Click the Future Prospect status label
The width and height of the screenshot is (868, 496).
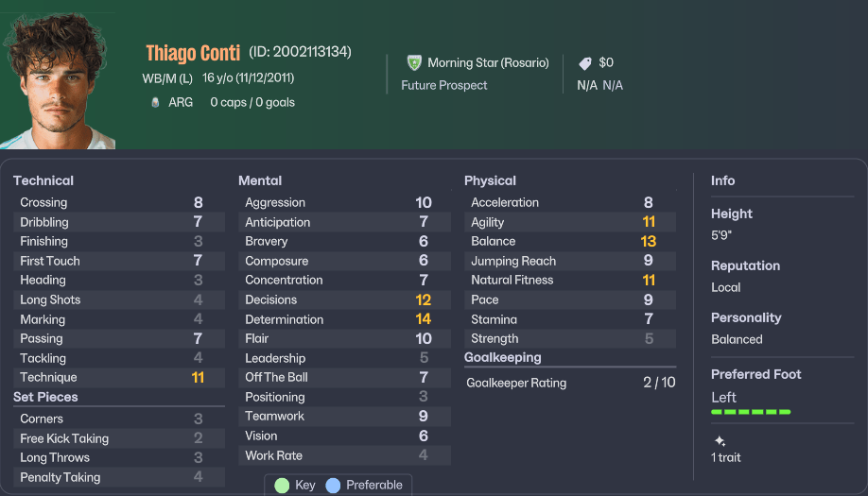444,85
